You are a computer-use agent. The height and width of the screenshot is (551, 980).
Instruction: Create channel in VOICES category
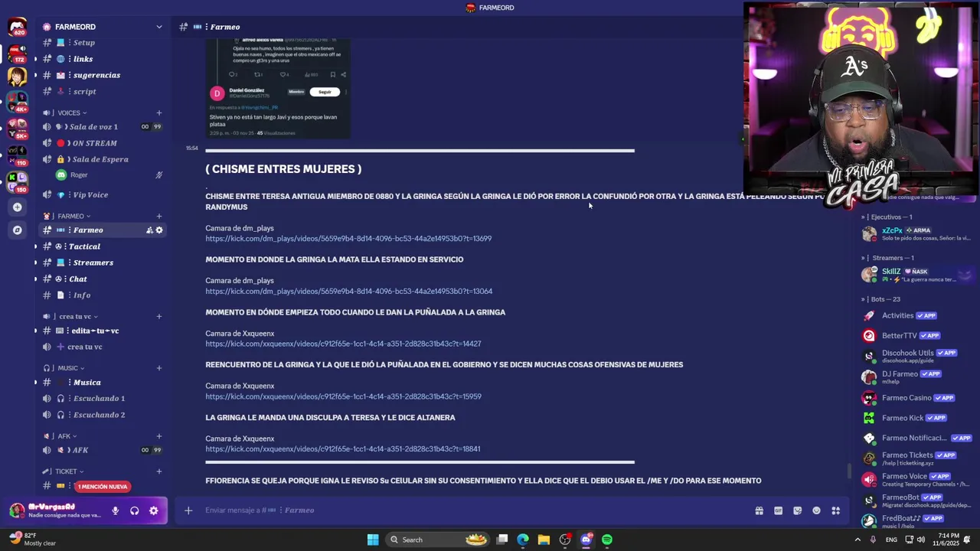click(x=159, y=112)
